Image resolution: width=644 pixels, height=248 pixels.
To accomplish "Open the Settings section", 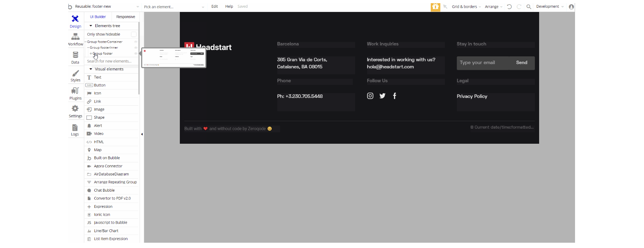I will pyautogui.click(x=75, y=111).
